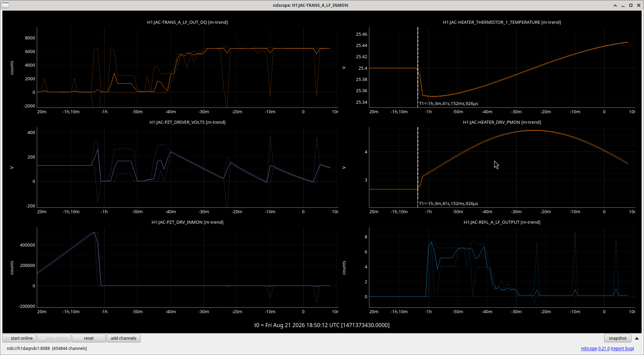Click the window menu icon in title bar

tap(5, 5)
